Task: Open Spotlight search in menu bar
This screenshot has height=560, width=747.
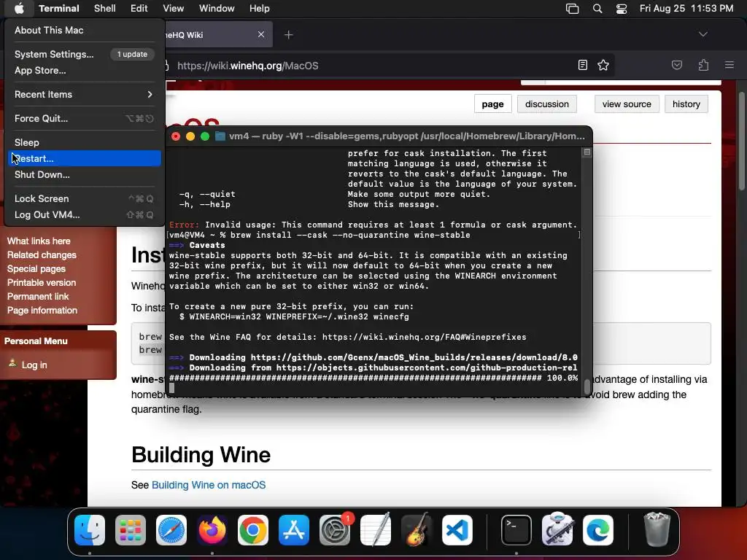Action: [597, 9]
